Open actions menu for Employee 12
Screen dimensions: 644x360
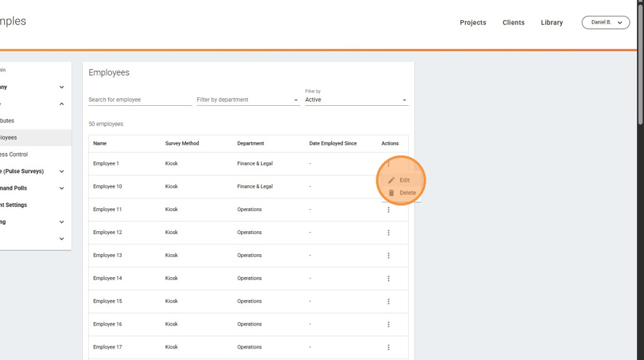(x=388, y=233)
